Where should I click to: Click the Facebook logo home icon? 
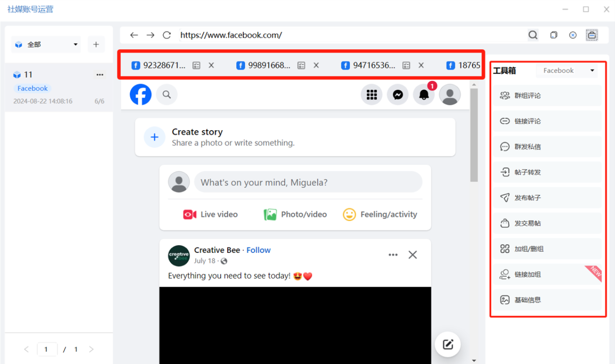point(140,94)
